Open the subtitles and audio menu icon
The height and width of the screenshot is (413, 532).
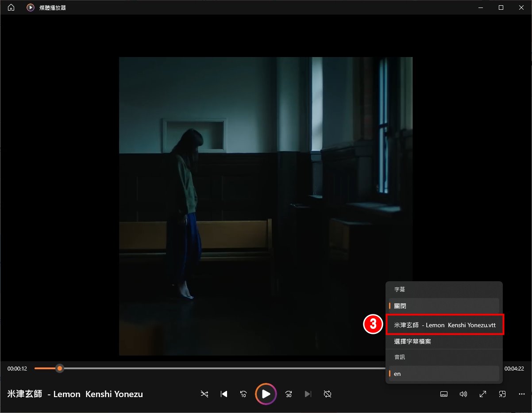click(444, 394)
